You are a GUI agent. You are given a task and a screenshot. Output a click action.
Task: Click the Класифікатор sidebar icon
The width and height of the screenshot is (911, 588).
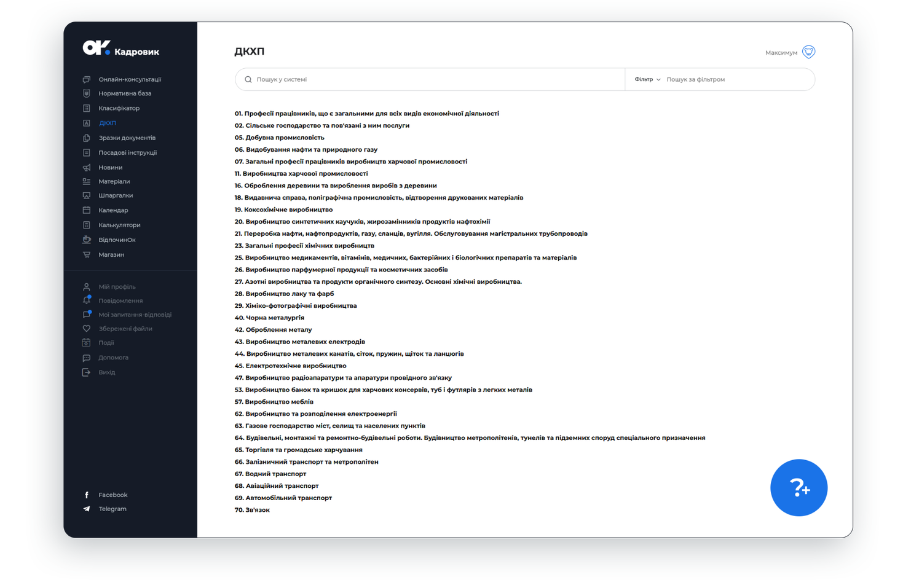tap(87, 108)
